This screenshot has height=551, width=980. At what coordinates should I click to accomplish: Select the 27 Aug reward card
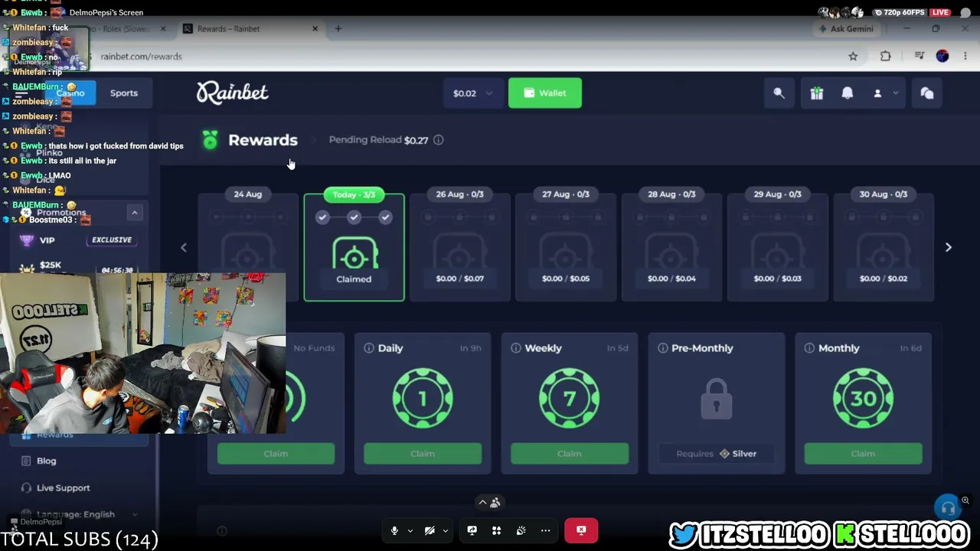(566, 247)
